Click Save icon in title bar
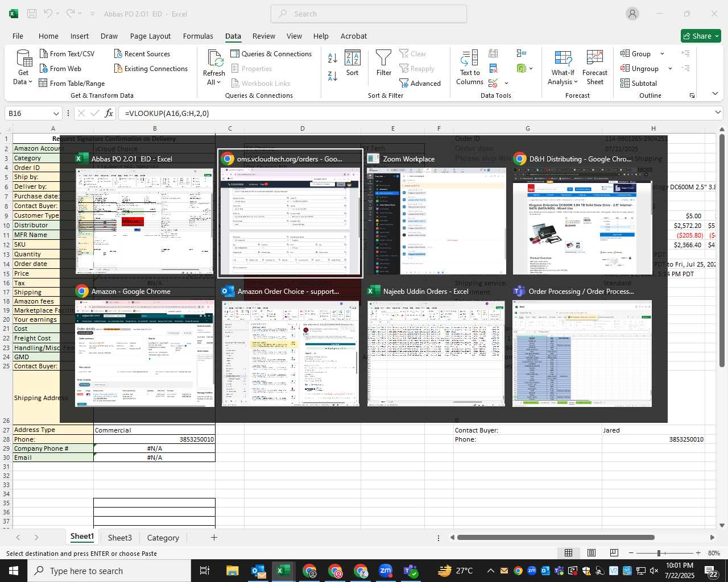This screenshot has width=728, height=582. [32, 14]
